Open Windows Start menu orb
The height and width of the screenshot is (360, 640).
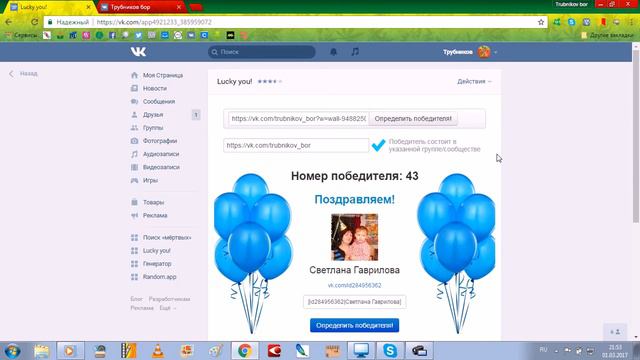coord(12,351)
